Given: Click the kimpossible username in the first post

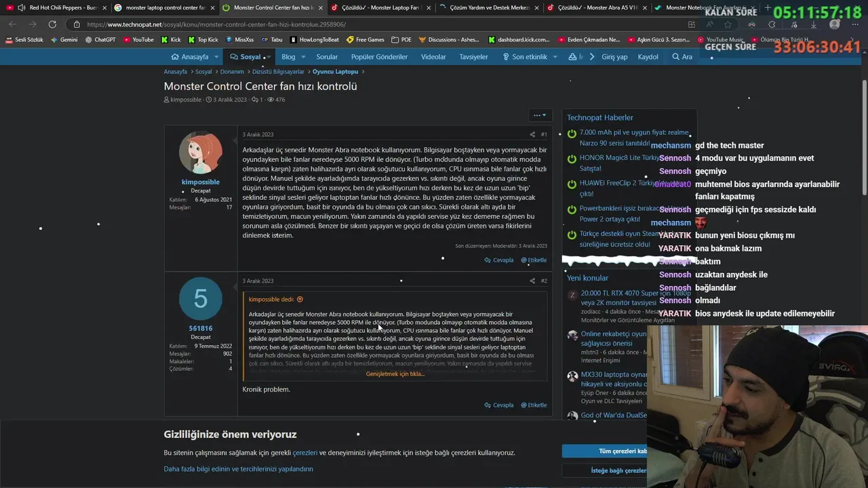Looking at the screenshot, I should coord(200,182).
